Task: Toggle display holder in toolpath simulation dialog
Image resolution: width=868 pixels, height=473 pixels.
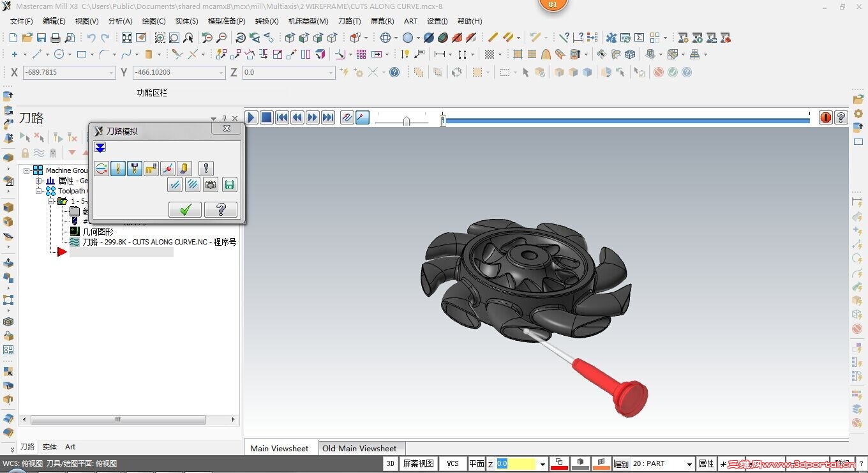Action: click(x=135, y=169)
